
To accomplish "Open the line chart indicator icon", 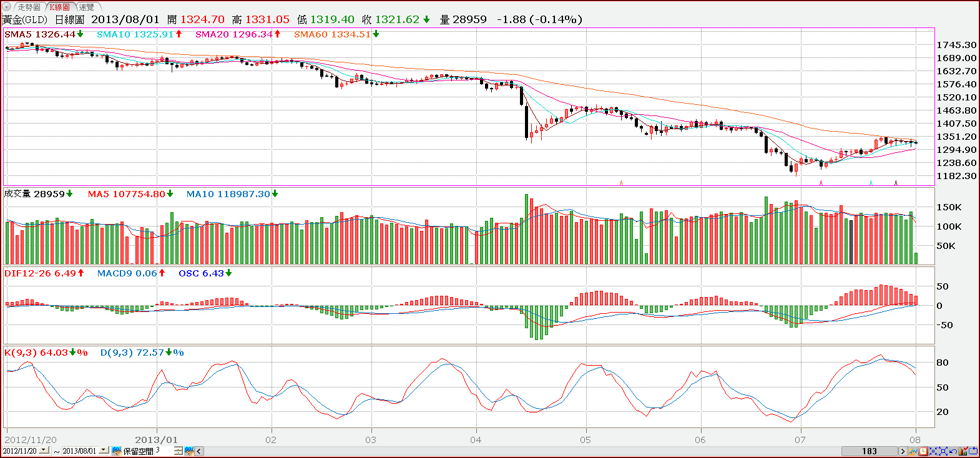I will pyautogui.click(x=913, y=451).
